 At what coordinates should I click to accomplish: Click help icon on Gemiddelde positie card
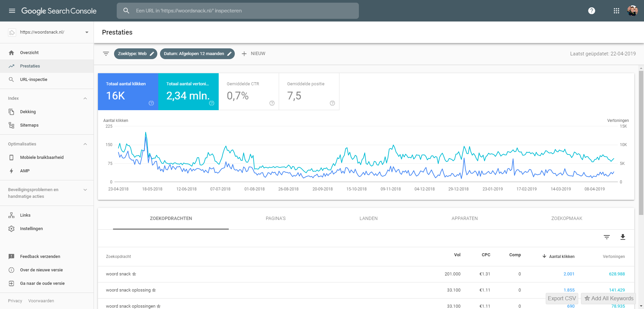click(x=332, y=103)
